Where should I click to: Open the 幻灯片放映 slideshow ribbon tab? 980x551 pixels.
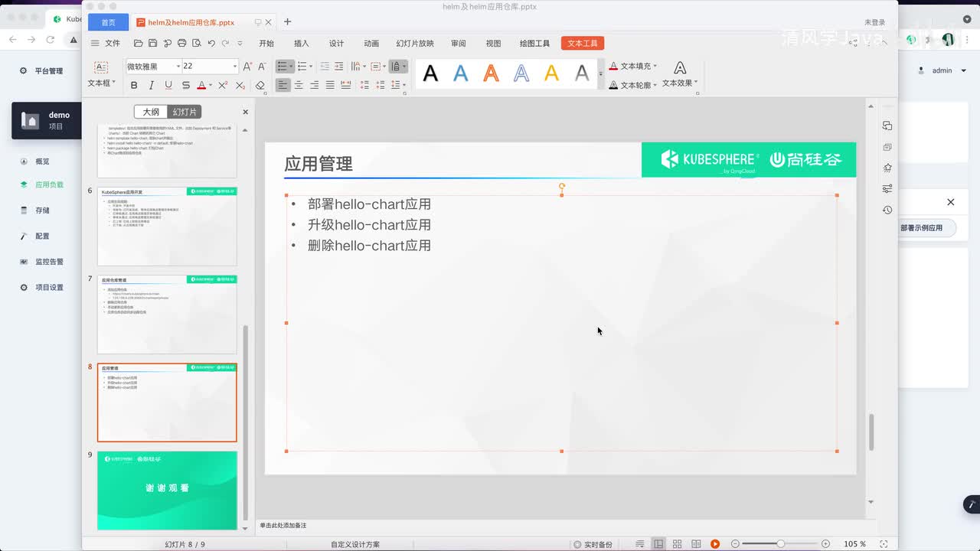click(415, 44)
